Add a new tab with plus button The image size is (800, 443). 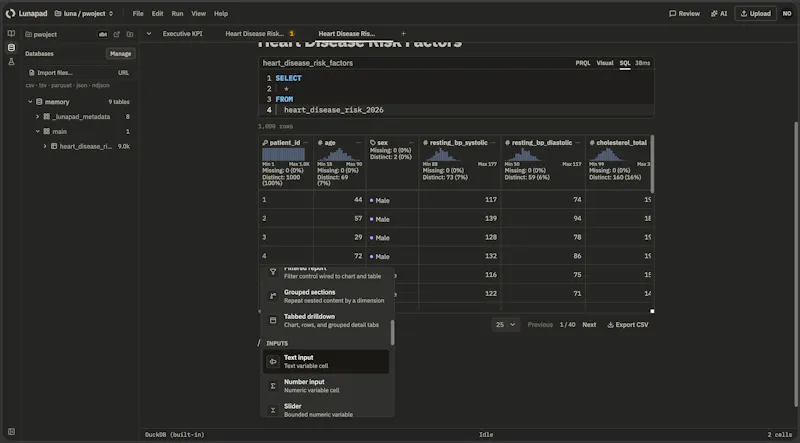[404, 34]
